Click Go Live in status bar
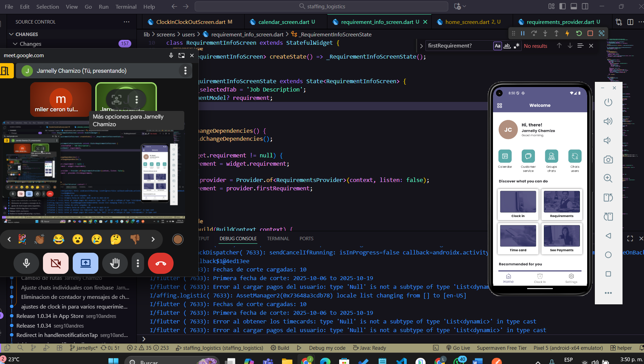Viewport: 644px width, 364px height. pyautogui.click(x=458, y=348)
